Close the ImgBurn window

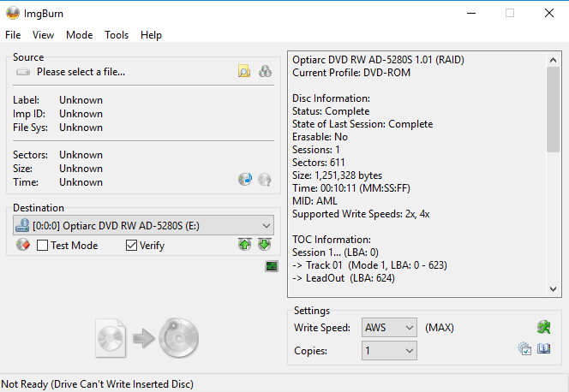pos(549,13)
